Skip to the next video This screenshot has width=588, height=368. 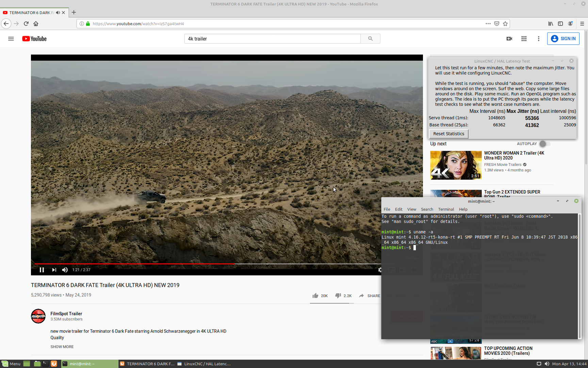point(54,270)
